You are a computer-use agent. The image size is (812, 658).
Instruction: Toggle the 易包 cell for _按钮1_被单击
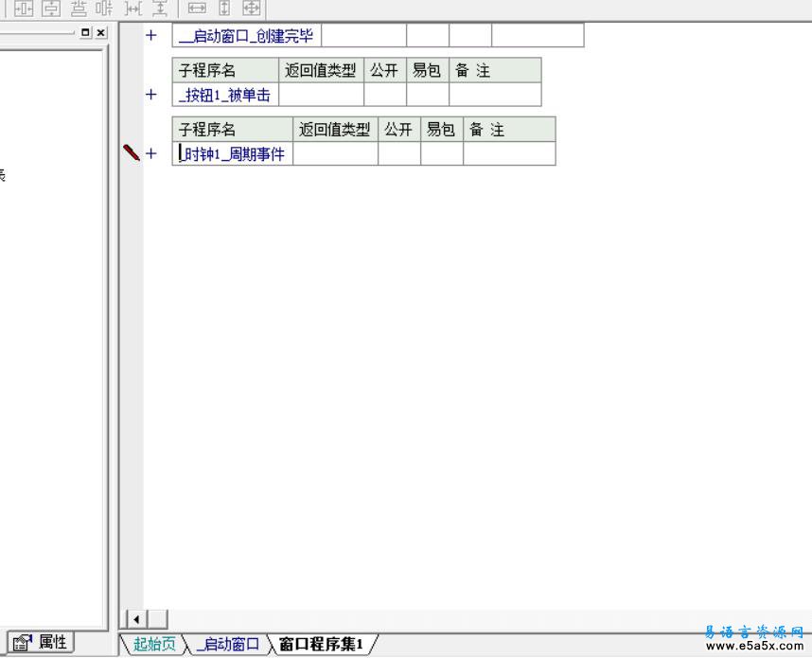pyautogui.click(x=428, y=95)
